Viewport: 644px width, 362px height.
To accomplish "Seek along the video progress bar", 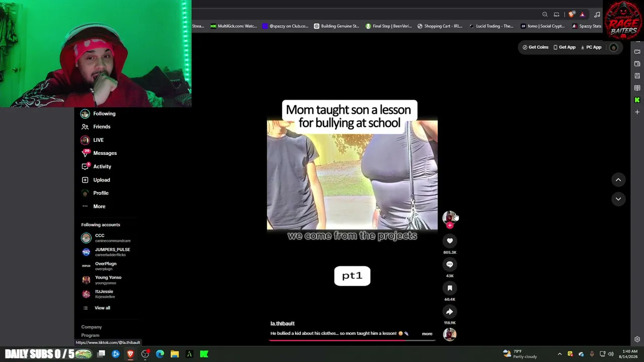I will tap(352, 340).
